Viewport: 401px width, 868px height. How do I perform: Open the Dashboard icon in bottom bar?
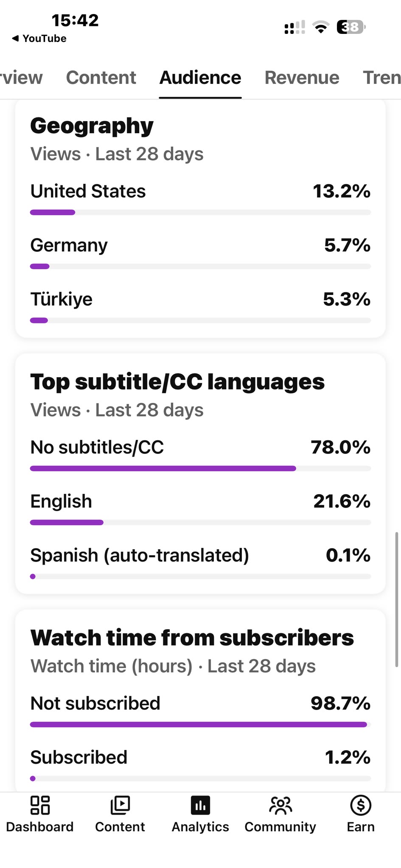[40, 805]
